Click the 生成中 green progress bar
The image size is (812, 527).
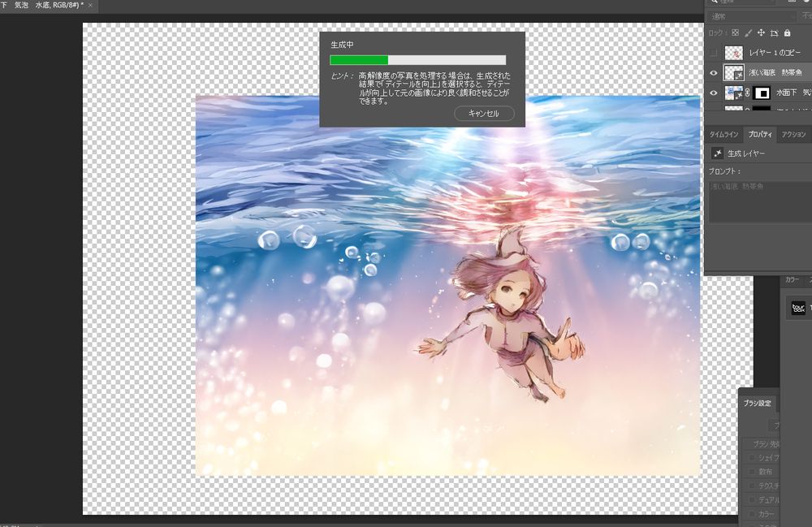(x=359, y=58)
